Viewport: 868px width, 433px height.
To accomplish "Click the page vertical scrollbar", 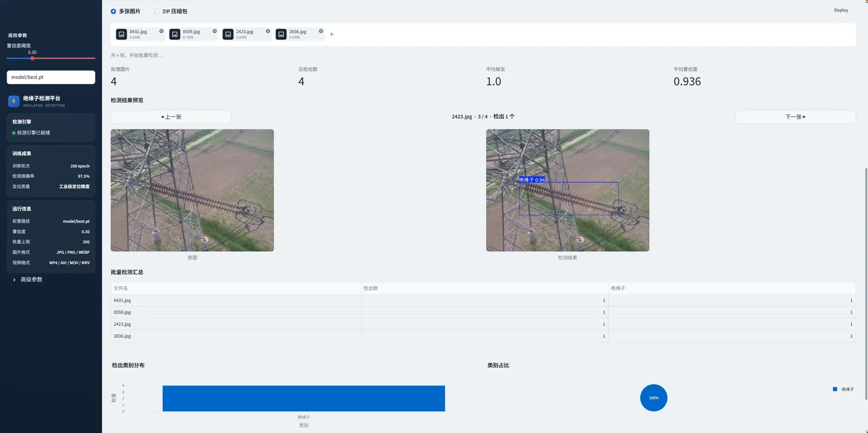I will (x=866, y=283).
